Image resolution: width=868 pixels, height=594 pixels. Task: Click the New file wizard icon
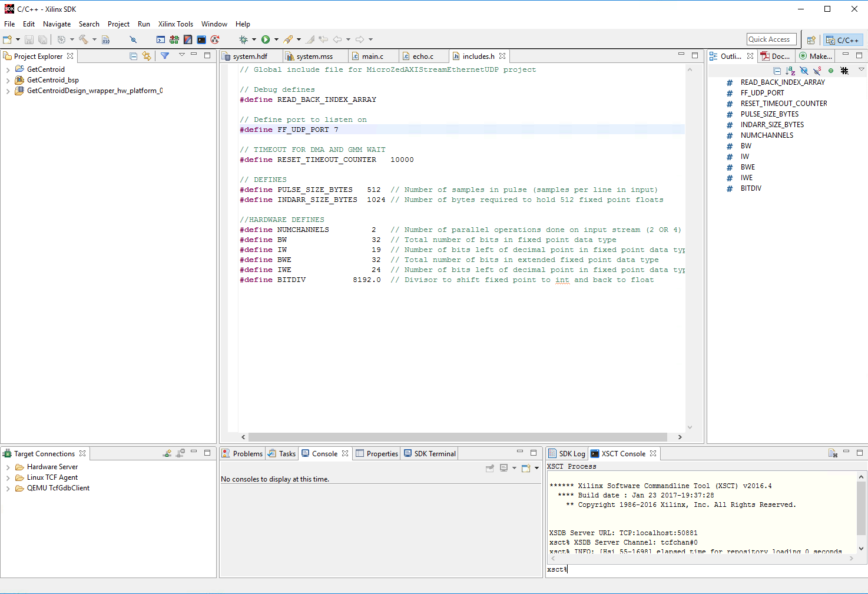[x=7, y=39]
